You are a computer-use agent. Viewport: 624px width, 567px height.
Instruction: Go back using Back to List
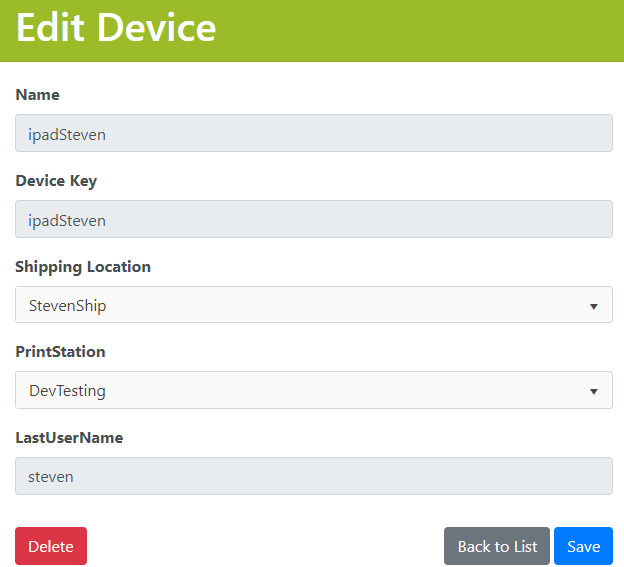[x=497, y=546]
